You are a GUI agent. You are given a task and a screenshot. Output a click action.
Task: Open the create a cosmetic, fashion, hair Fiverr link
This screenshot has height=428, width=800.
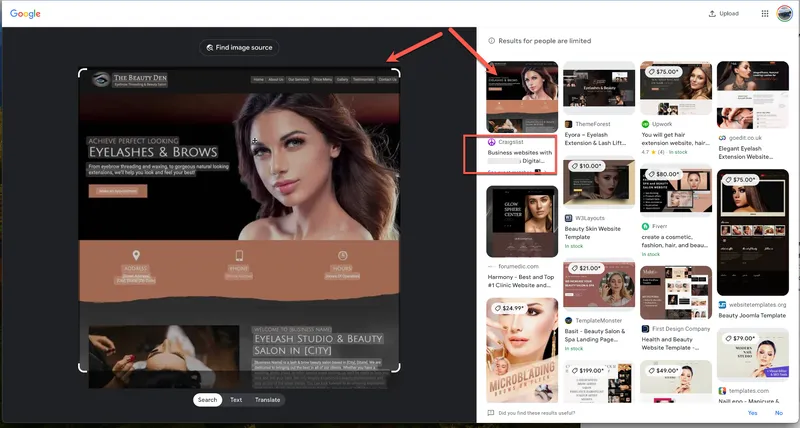click(673, 241)
